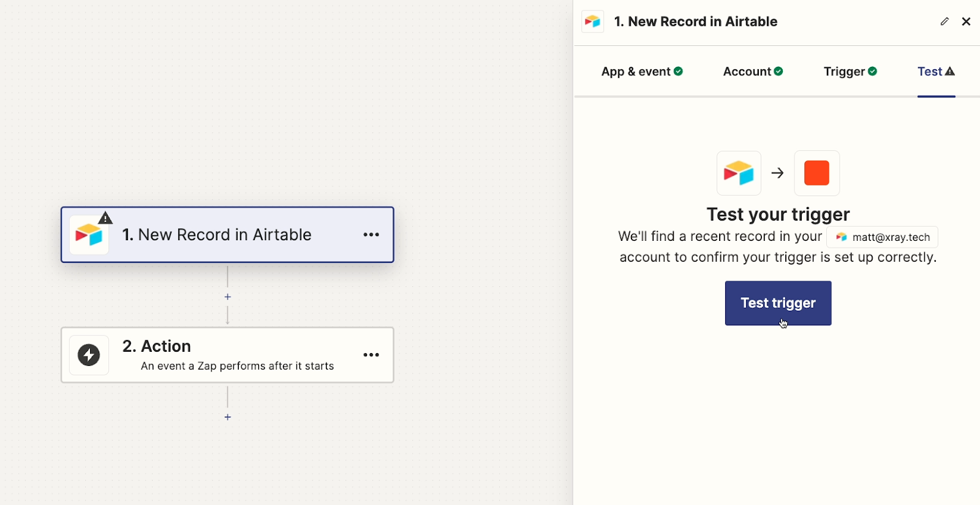Screen dimensions: 980x505
Task: Add a step between trigger and action
Action: tap(227, 297)
